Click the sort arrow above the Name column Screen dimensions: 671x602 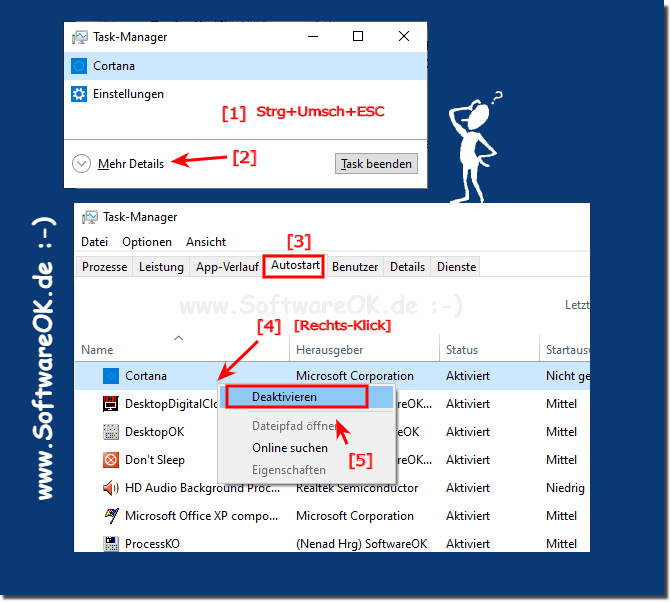pyautogui.click(x=178, y=338)
